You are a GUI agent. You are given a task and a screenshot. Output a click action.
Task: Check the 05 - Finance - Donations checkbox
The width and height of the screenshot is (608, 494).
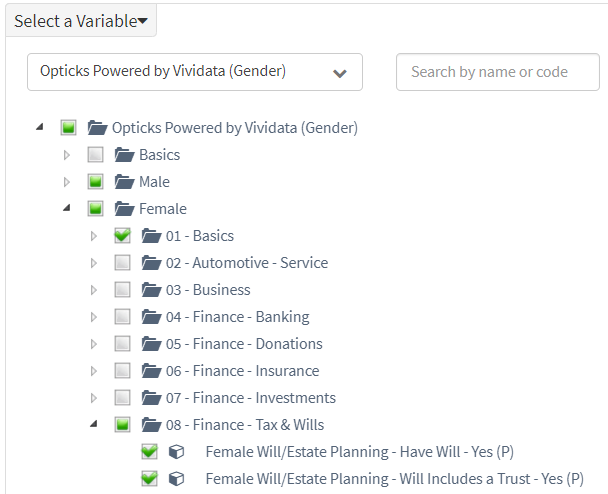[x=123, y=344]
